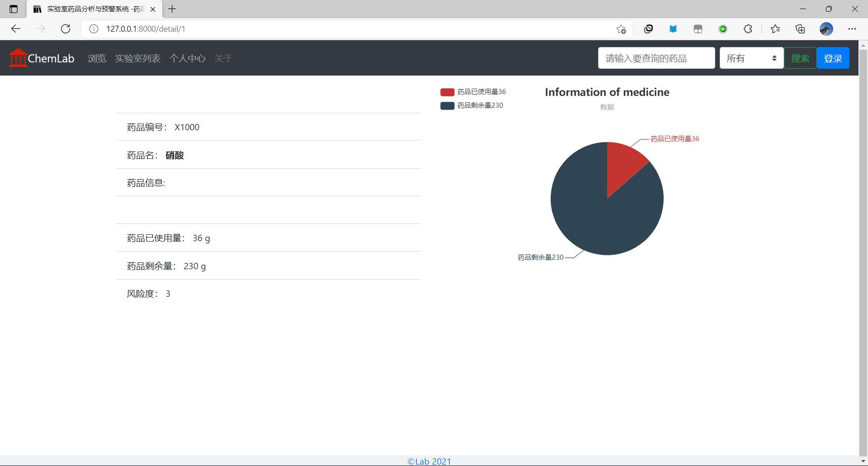Open the 浏览 navigation item
Screen dimensions: 868x466
[x=97, y=58]
